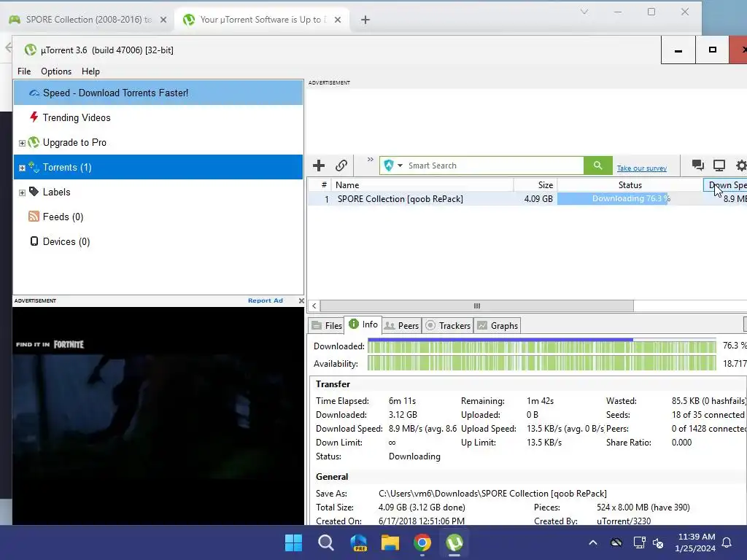This screenshot has height=560, width=747.
Task: Click the Save As path text
Action: 492,494
